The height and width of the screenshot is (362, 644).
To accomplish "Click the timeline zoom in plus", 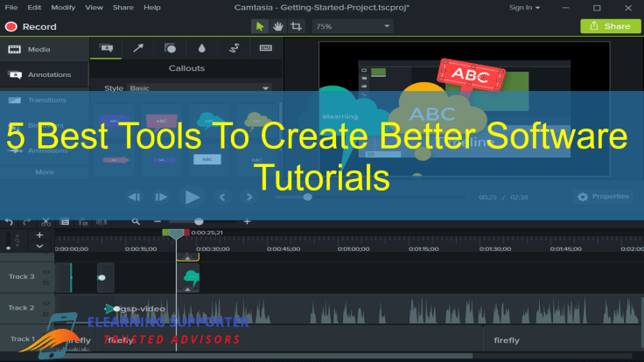I will 247,221.
